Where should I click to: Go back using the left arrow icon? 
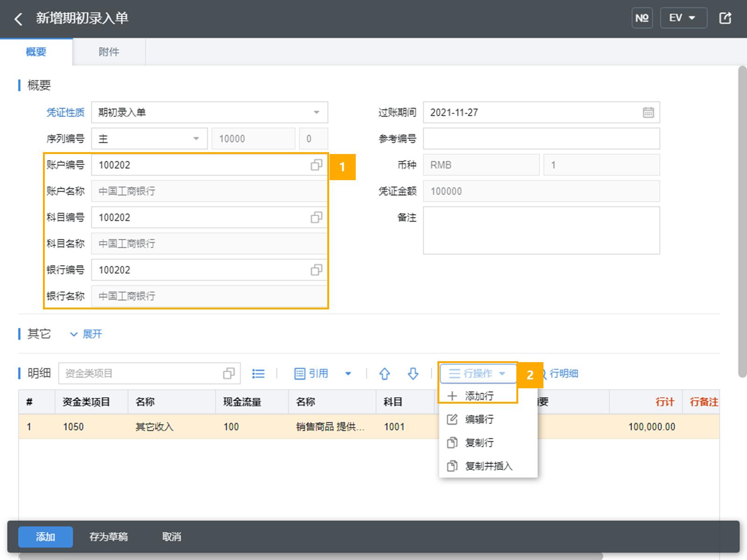[x=18, y=19]
